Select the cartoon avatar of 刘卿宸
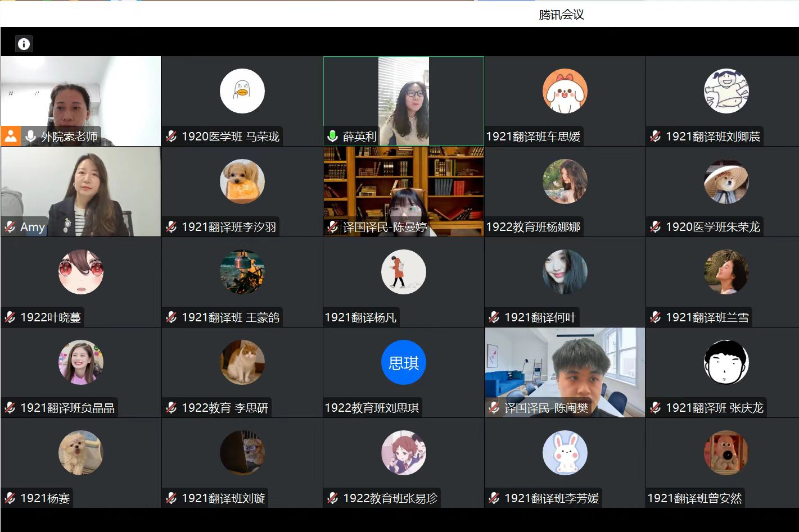The height and width of the screenshot is (532, 799). coord(726,91)
